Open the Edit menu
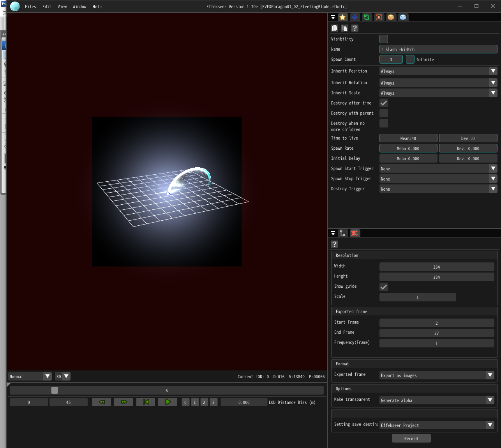 [47, 7]
